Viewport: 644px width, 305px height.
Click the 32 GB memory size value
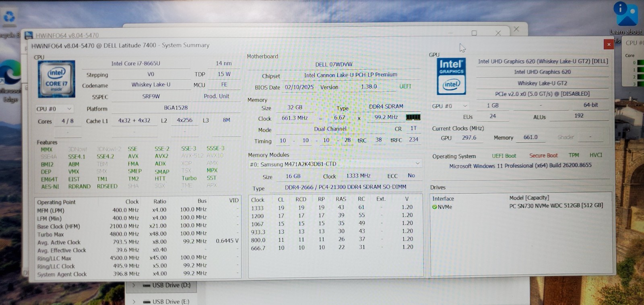[x=295, y=108]
